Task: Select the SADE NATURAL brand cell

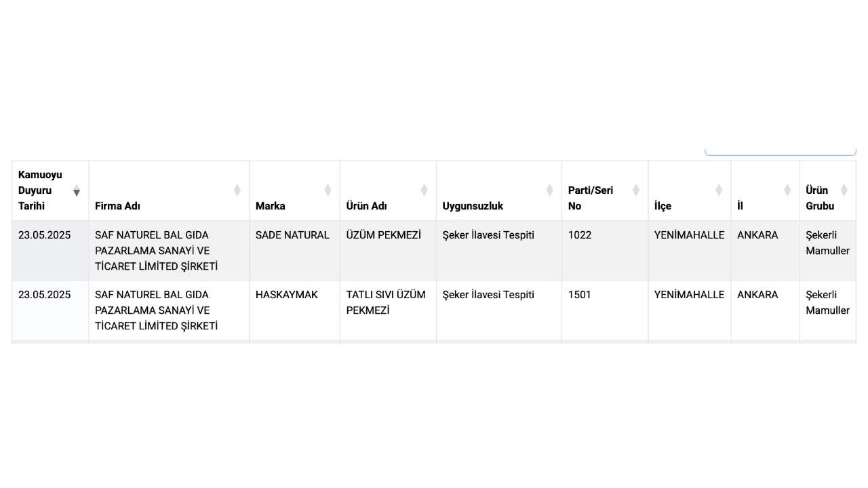Action: (294, 251)
